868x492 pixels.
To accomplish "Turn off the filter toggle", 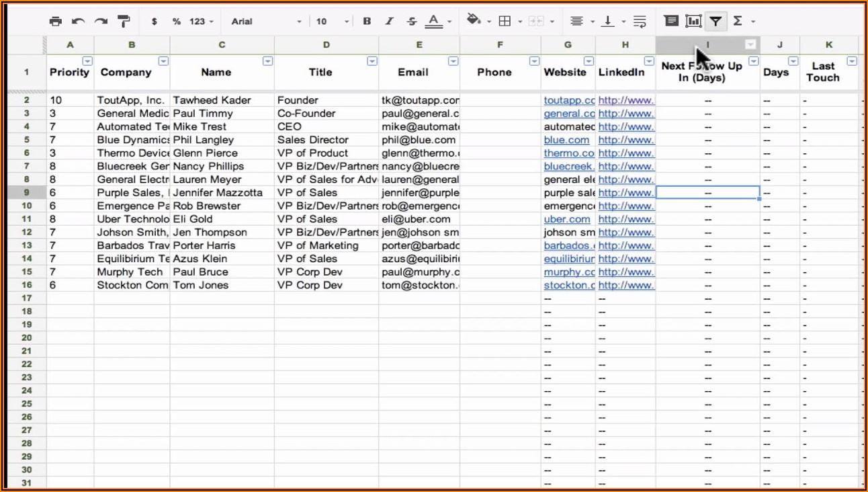I will point(715,21).
